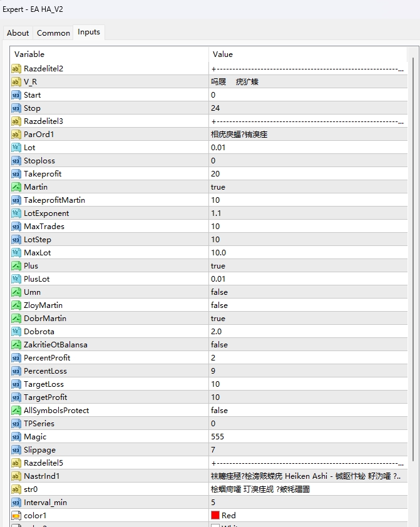Click the string icon beside ParOrd1
Image resolution: width=420 pixels, height=527 pixels.
pyautogui.click(x=16, y=135)
